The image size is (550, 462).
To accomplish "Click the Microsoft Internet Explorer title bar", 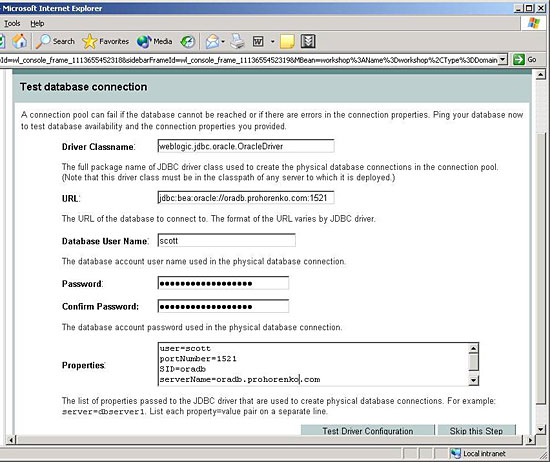I will [x=256, y=8].
